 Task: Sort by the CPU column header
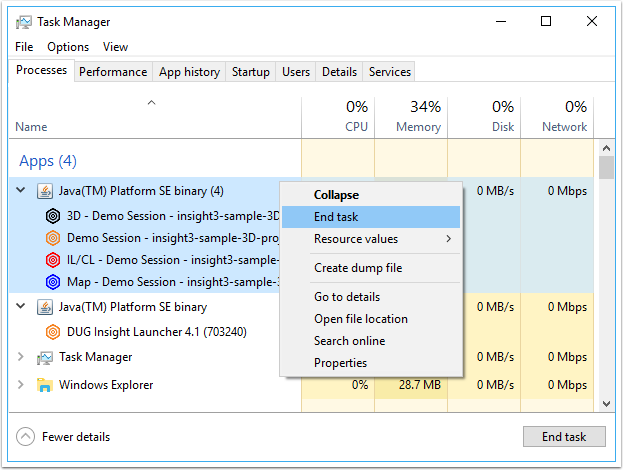[x=338, y=117]
